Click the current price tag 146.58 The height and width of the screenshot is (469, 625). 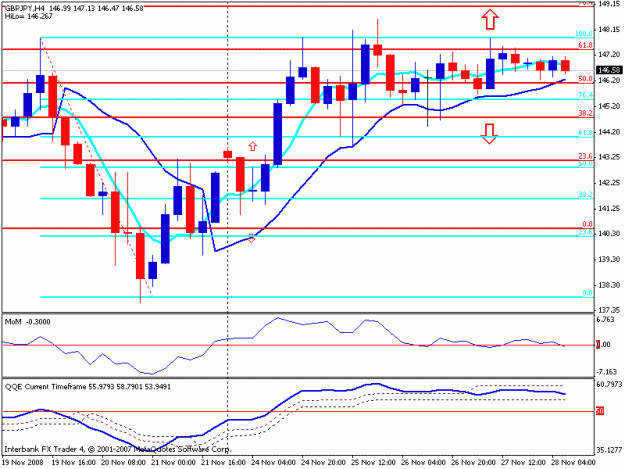609,70
